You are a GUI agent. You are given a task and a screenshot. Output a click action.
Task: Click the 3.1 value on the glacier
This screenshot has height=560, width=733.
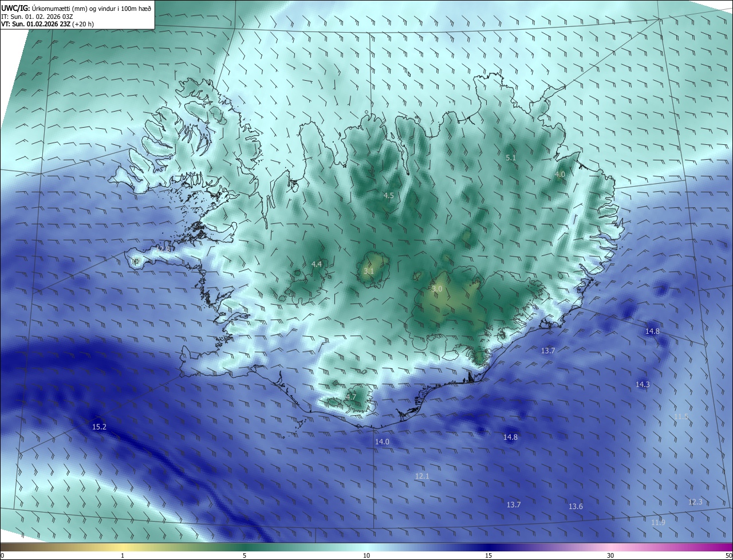(x=369, y=271)
